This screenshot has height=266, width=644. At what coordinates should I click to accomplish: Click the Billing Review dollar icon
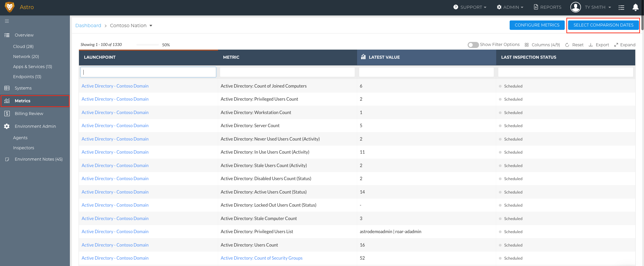7,114
